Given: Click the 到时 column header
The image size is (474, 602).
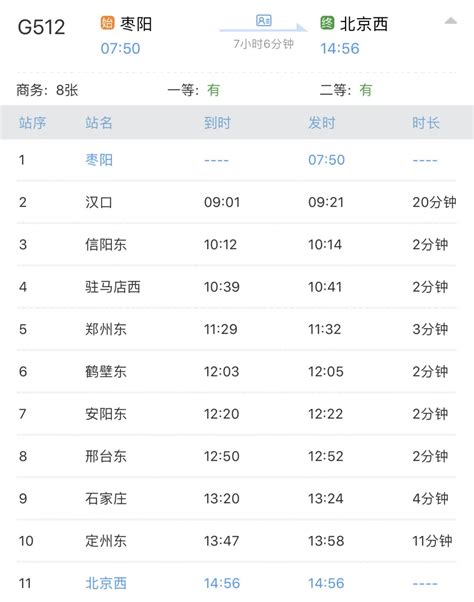Looking at the screenshot, I should point(217,123).
